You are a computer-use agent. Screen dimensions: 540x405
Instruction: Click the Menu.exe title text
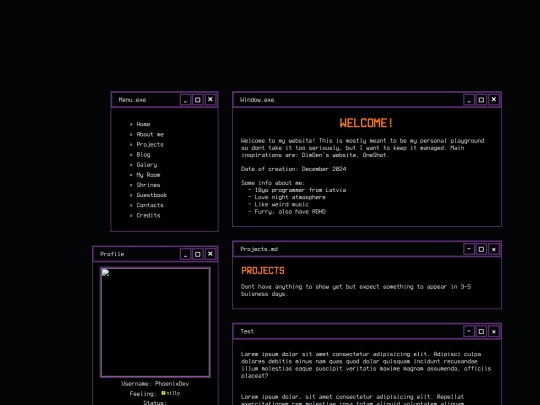[x=132, y=100]
